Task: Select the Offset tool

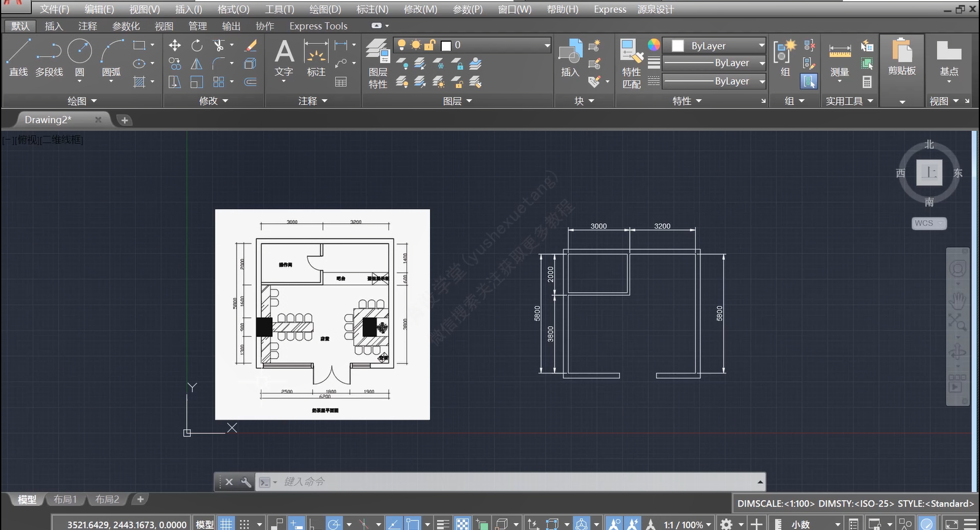Action: 251,82
